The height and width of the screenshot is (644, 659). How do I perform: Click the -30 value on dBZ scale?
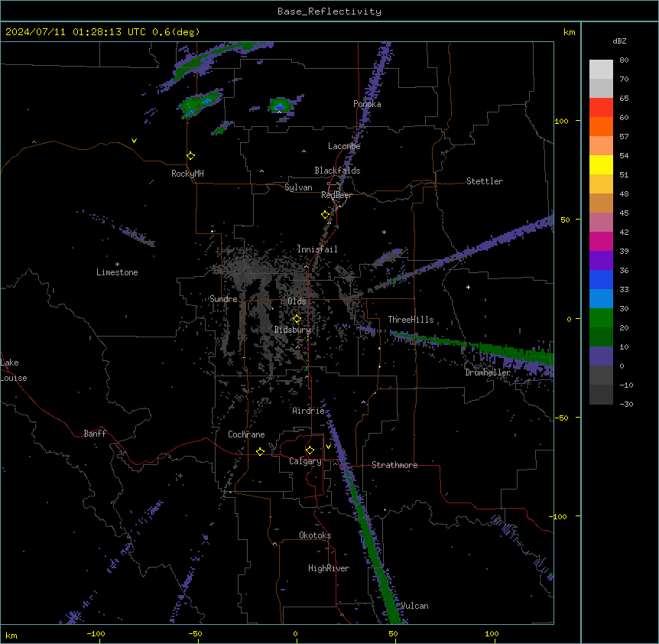[x=627, y=404]
